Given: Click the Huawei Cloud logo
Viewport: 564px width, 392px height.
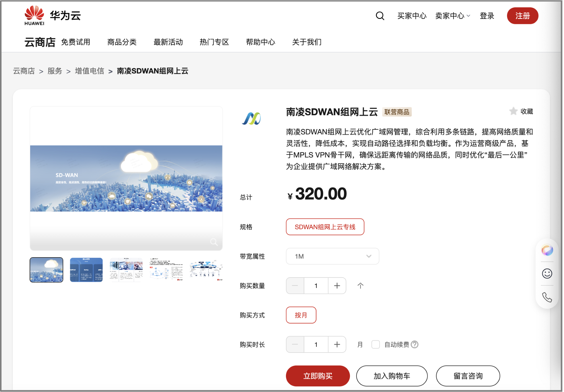Looking at the screenshot, I should 52,16.
